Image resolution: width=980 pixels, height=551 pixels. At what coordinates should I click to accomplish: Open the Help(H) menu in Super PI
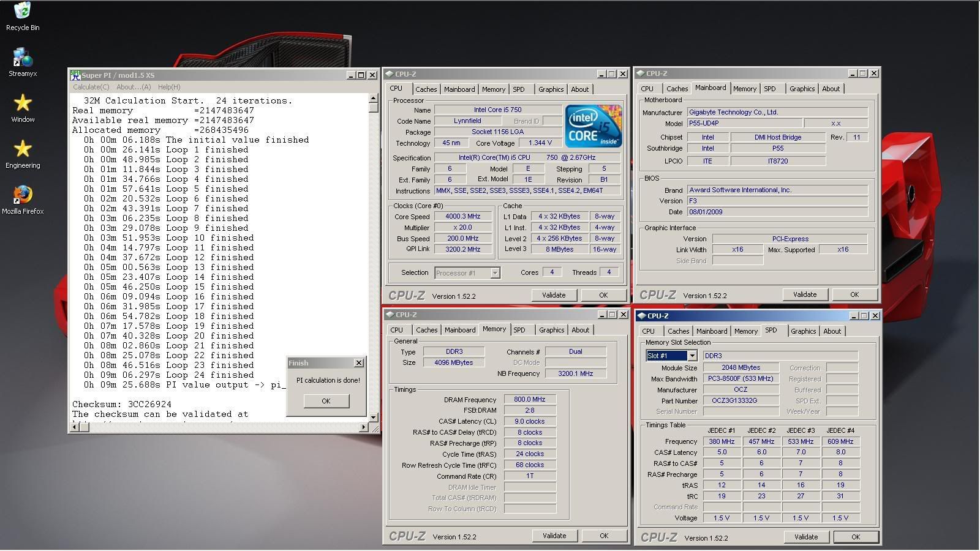pos(169,87)
